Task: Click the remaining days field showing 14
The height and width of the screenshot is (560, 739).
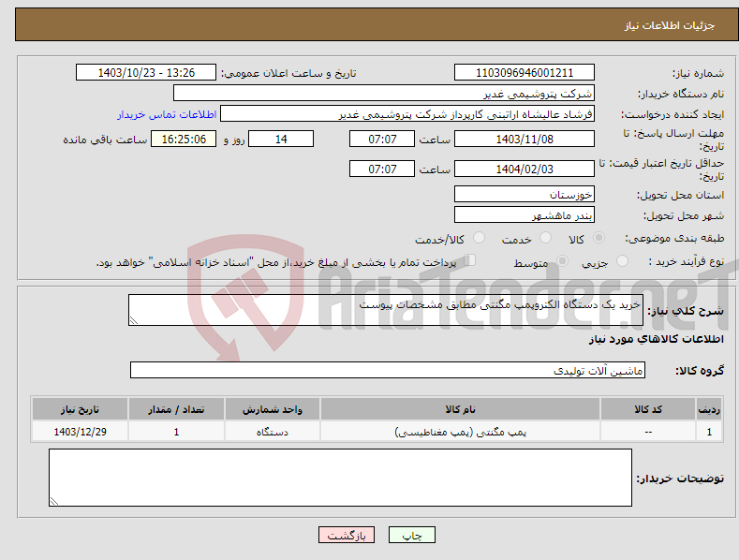Action: [281, 139]
